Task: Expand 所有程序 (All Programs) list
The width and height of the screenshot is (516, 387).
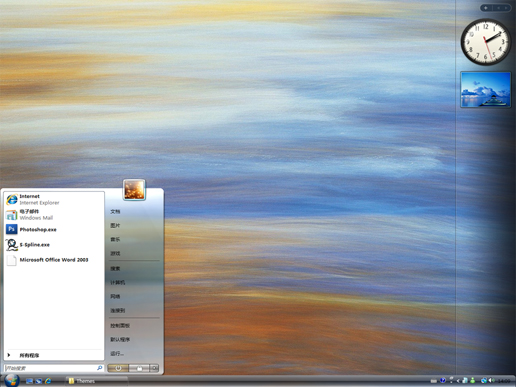Action: pyautogui.click(x=54, y=355)
